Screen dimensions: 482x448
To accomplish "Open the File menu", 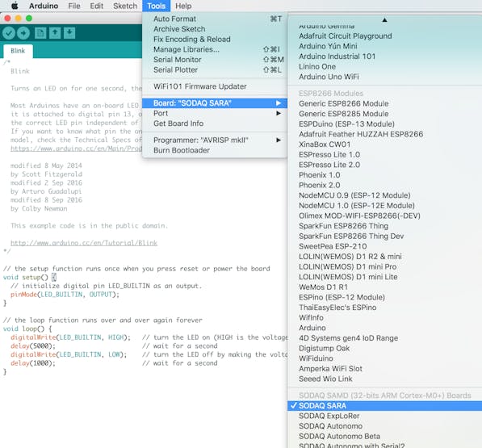I will pyautogui.click(x=74, y=6).
